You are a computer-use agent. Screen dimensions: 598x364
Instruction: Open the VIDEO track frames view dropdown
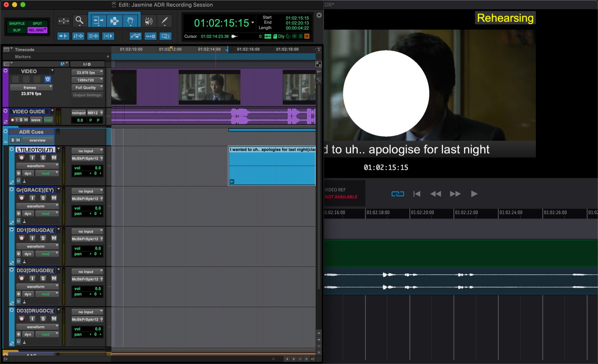31,88
